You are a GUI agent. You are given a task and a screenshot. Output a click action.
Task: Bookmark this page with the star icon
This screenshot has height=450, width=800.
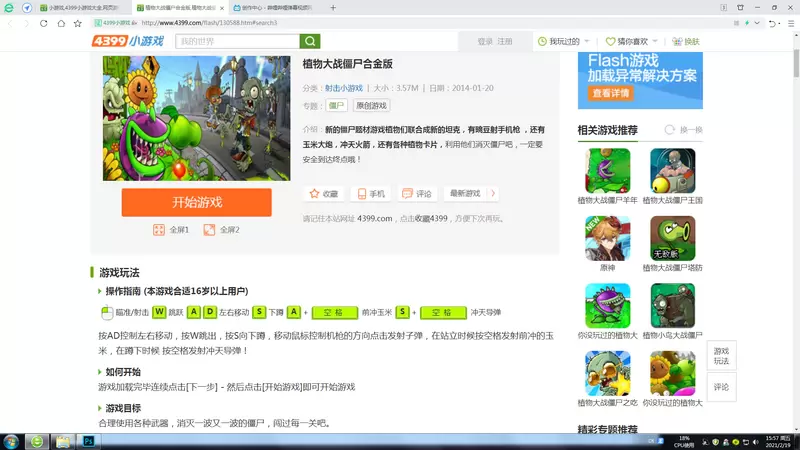coord(78,23)
